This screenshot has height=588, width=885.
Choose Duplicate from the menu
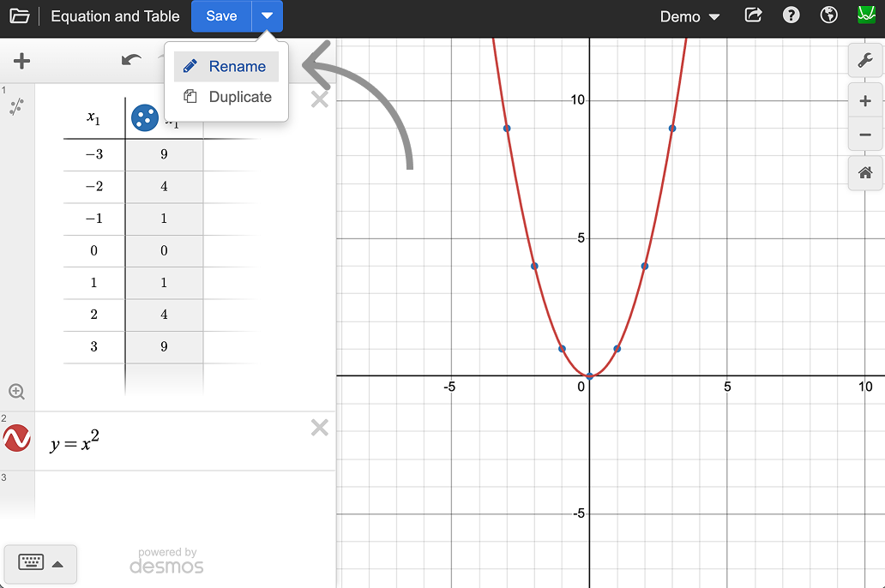(x=228, y=97)
